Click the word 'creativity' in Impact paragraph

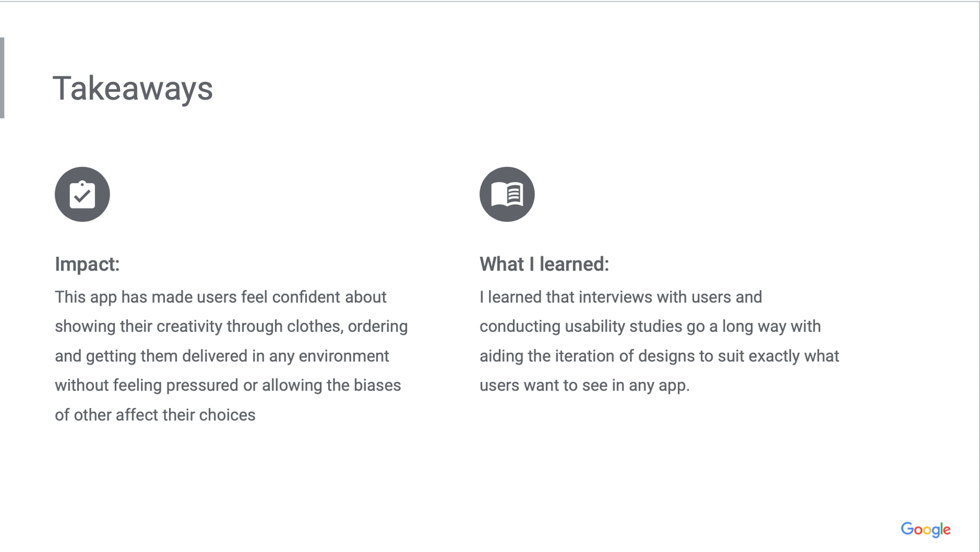pos(189,326)
